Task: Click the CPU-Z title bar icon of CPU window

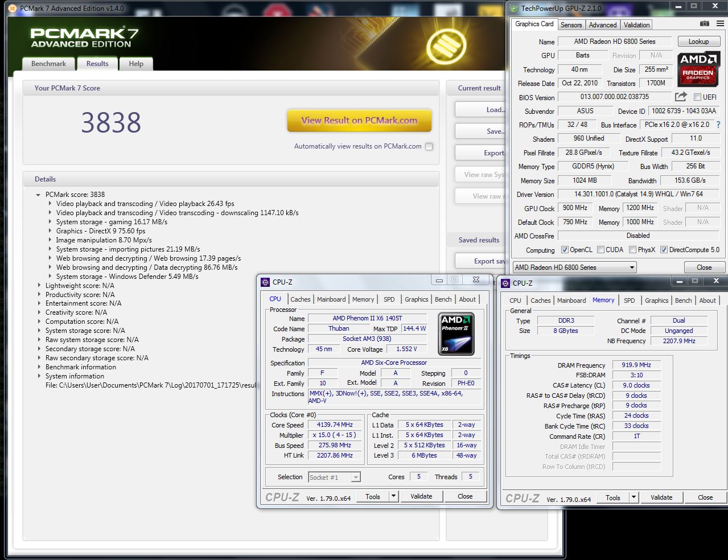Action: click(x=265, y=282)
